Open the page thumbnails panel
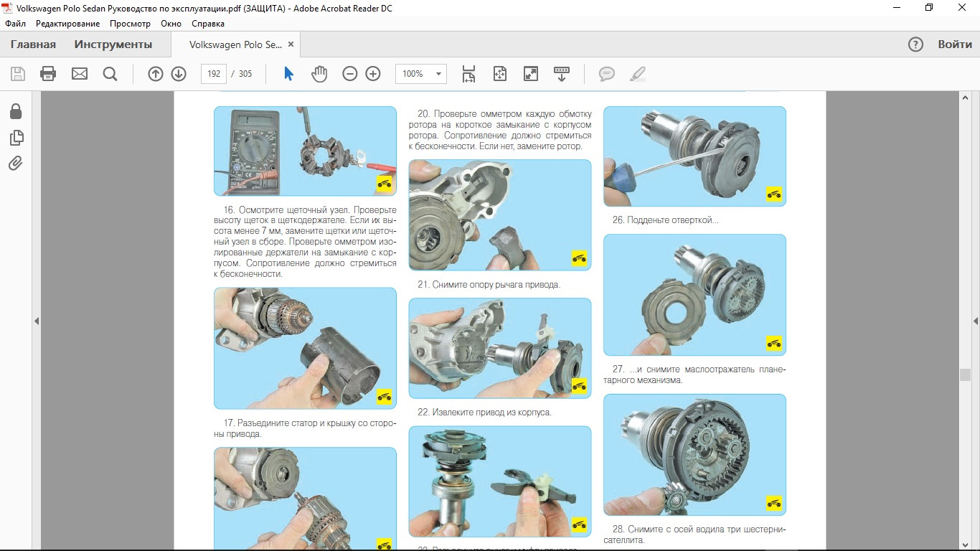 tap(16, 138)
